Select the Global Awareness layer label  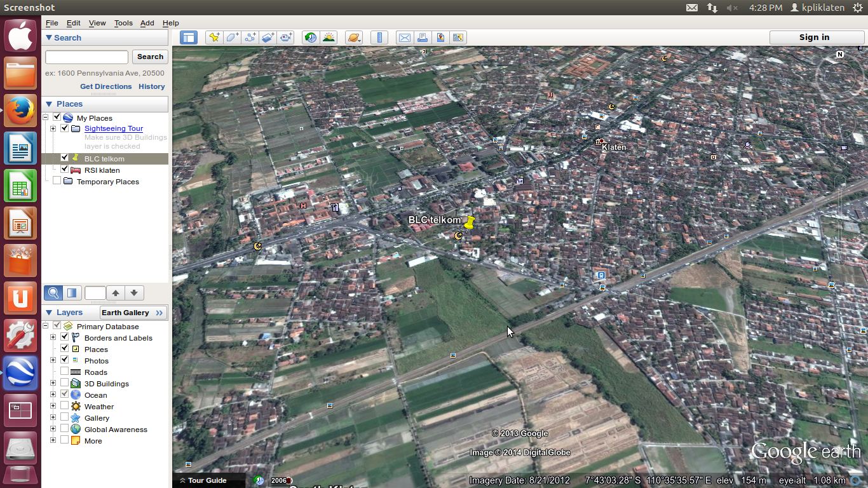(x=116, y=430)
